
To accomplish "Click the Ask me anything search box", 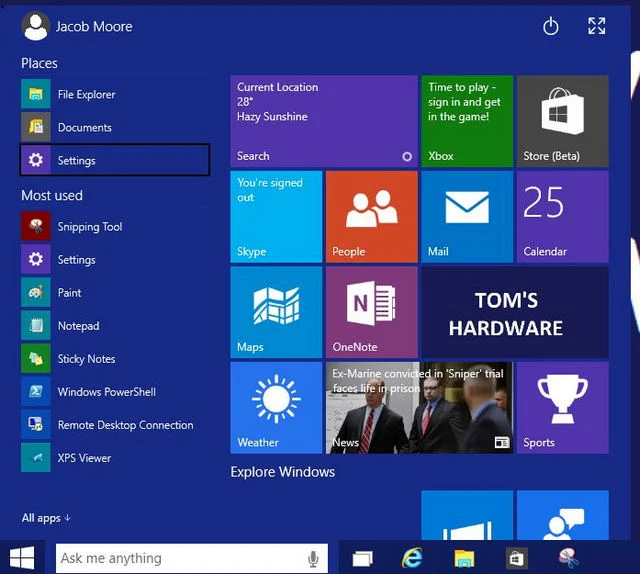I will pyautogui.click(x=191, y=558).
